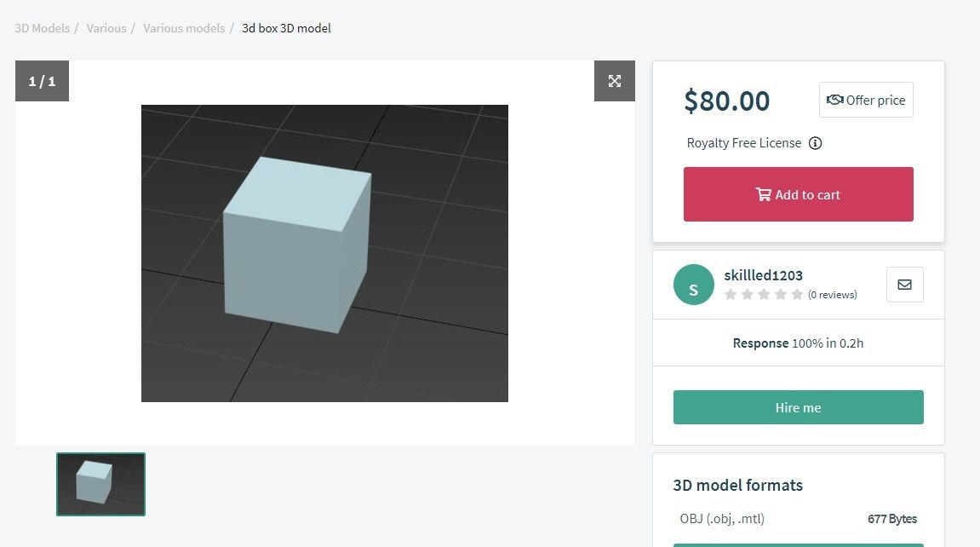This screenshot has width=980, height=547.
Task: Open the Various breadcrumb link
Action: [106, 28]
